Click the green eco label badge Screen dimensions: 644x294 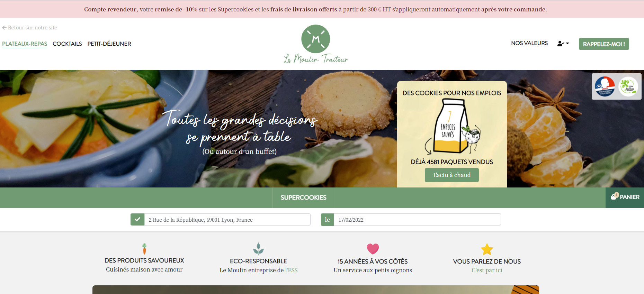pyautogui.click(x=628, y=86)
